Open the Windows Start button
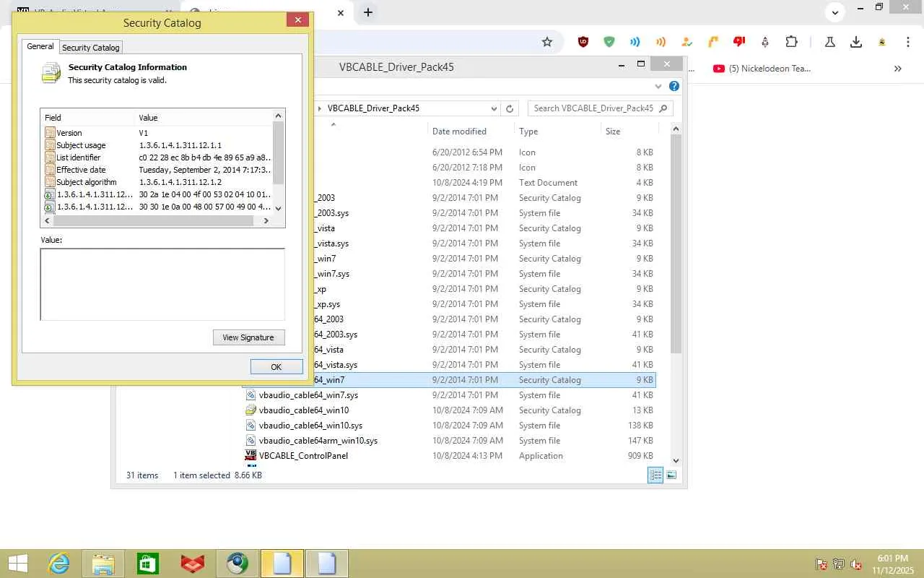The height and width of the screenshot is (578, 924). pyautogui.click(x=17, y=564)
